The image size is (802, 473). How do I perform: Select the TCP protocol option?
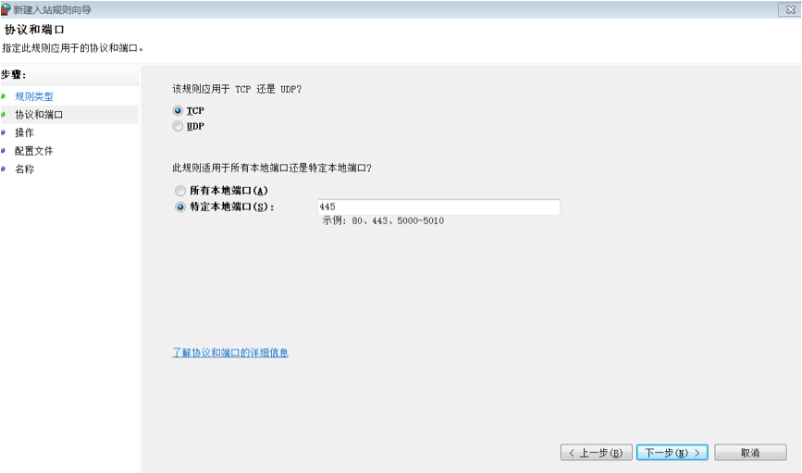click(x=179, y=110)
